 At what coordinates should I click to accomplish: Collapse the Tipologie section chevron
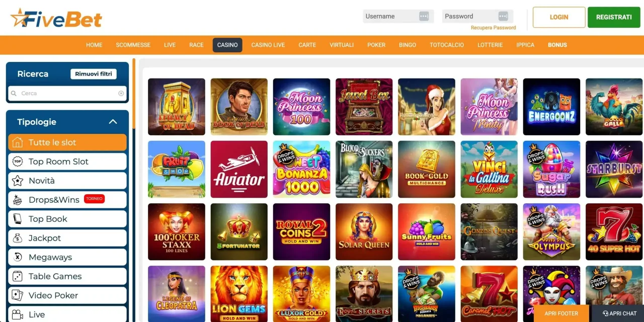click(113, 122)
